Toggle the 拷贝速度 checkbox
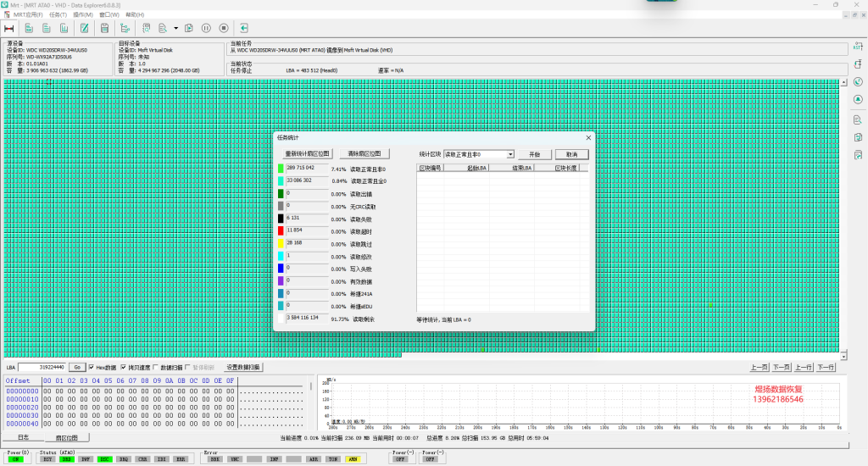Viewport: 868px width, 466px height. point(124,368)
